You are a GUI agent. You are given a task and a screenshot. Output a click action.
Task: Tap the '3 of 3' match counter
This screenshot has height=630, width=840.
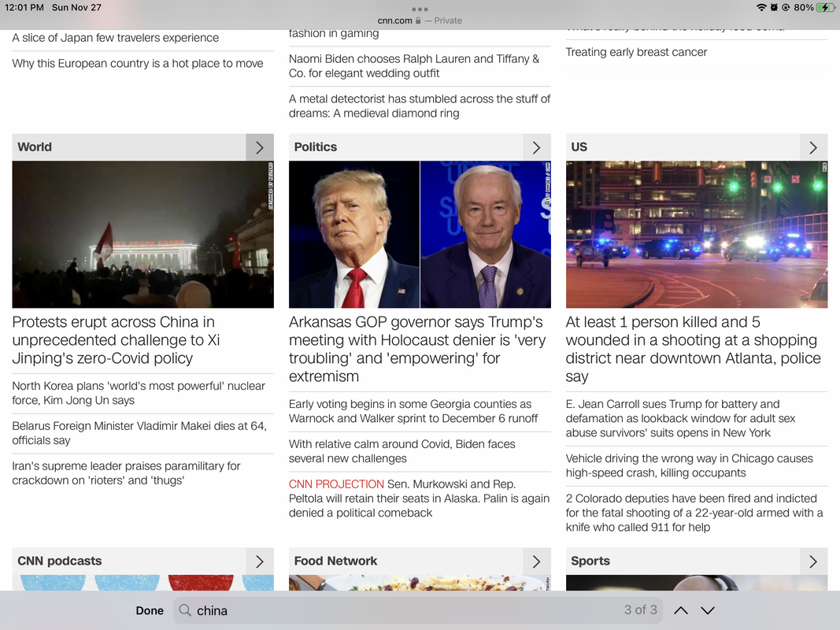tap(640, 610)
